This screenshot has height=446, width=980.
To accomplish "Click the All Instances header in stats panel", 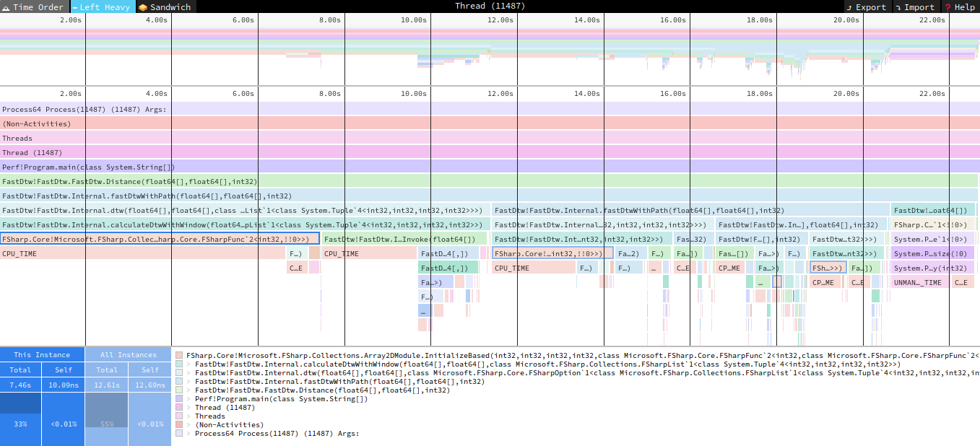I will tap(128, 354).
